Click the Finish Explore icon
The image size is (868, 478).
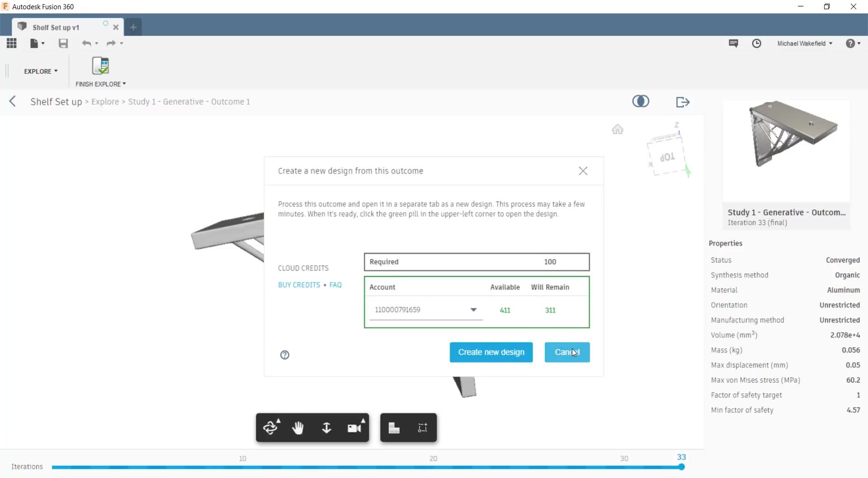coord(100,66)
